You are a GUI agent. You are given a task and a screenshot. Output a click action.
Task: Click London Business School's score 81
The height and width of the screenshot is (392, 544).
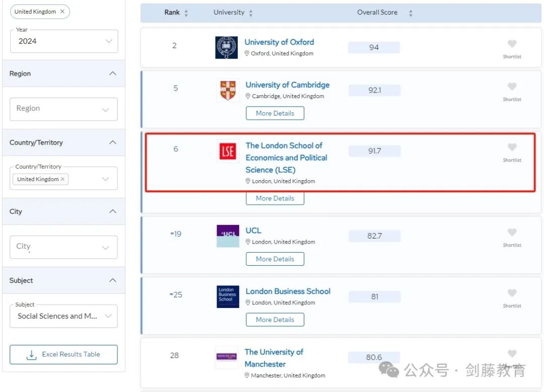point(375,297)
